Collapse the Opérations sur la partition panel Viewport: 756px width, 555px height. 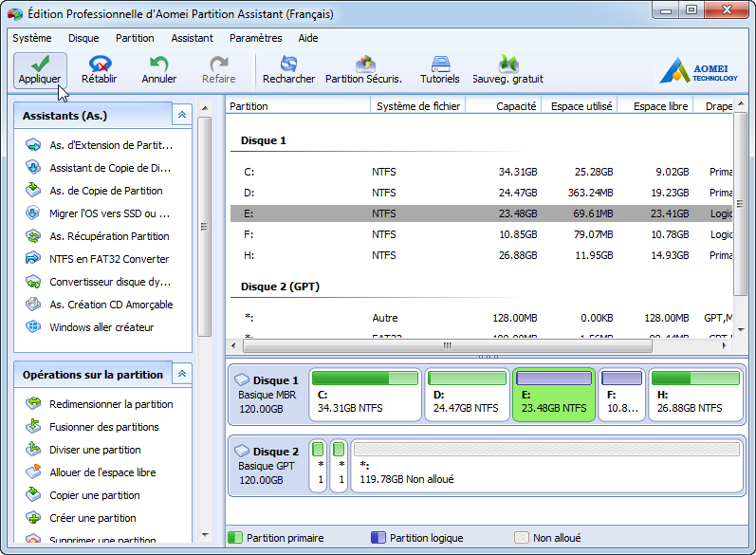tap(182, 374)
